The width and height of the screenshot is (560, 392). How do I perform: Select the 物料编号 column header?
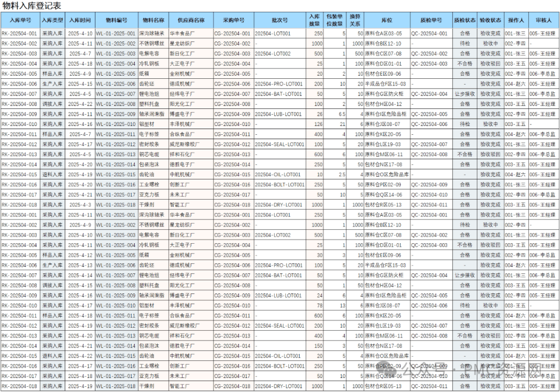[117, 20]
